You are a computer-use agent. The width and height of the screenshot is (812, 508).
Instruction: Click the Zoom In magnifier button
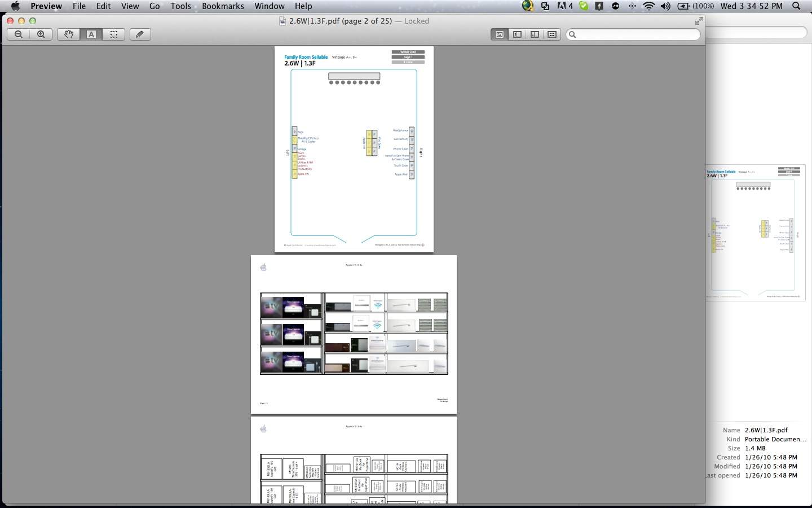point(41,34)
